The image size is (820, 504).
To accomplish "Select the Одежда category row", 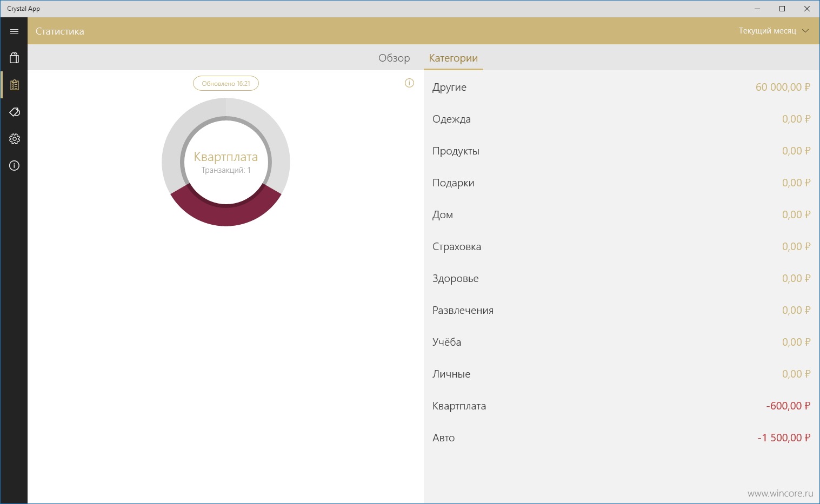I will coord(622,119).
